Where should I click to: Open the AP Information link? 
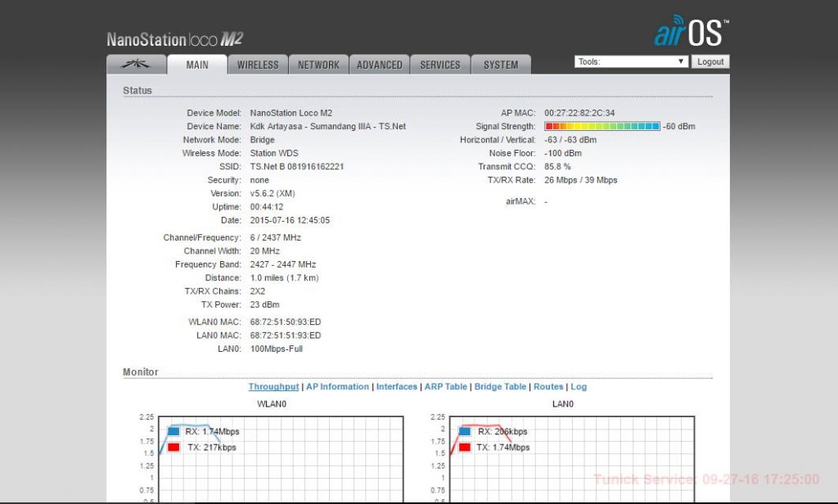point(337,386)
